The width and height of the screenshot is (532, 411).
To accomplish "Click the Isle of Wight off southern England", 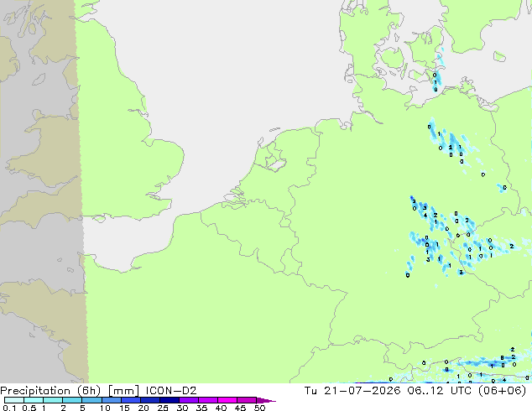I will click(x=99, y=219).
